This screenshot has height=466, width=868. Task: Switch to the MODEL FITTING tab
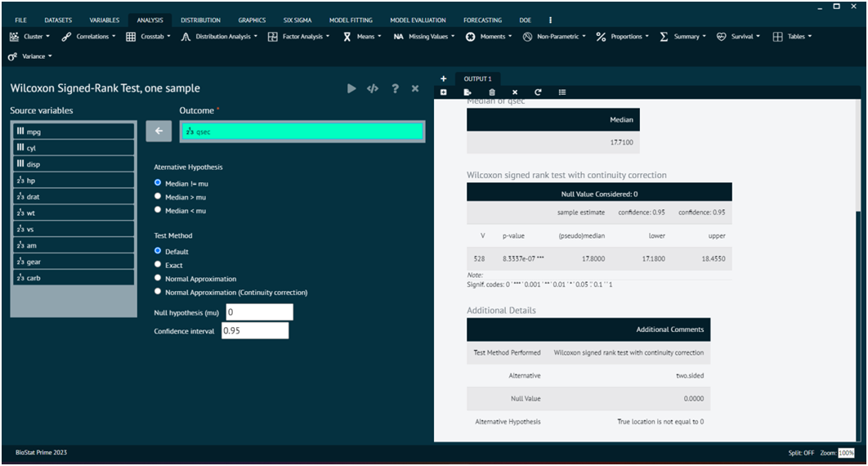(351, 20)
